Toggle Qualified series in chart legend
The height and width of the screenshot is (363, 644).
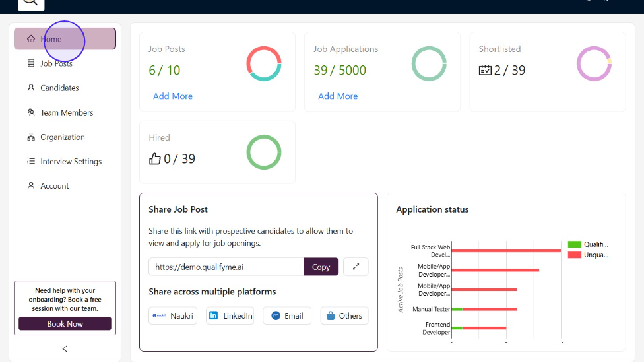tap(587, 244)
